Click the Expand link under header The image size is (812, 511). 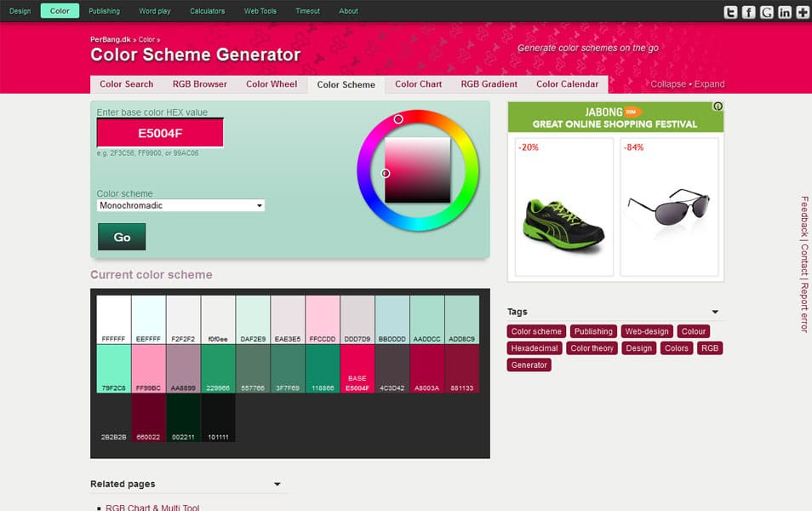coord(709,84)
